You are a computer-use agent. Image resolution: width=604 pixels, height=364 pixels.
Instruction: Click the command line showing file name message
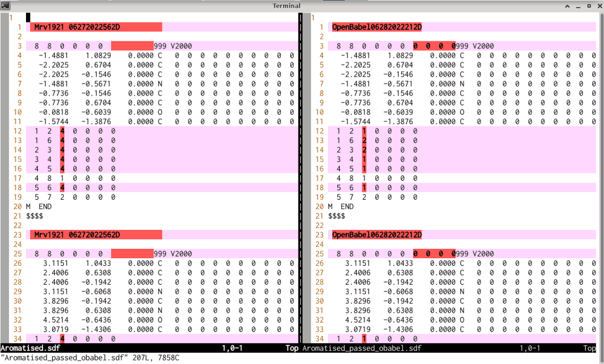point(90,358)
